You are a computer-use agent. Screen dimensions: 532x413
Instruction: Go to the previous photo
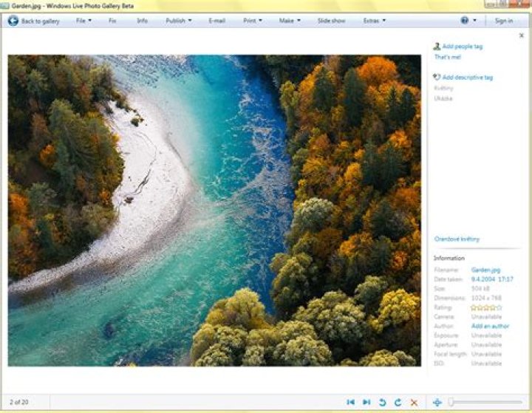tap(351, 402)
